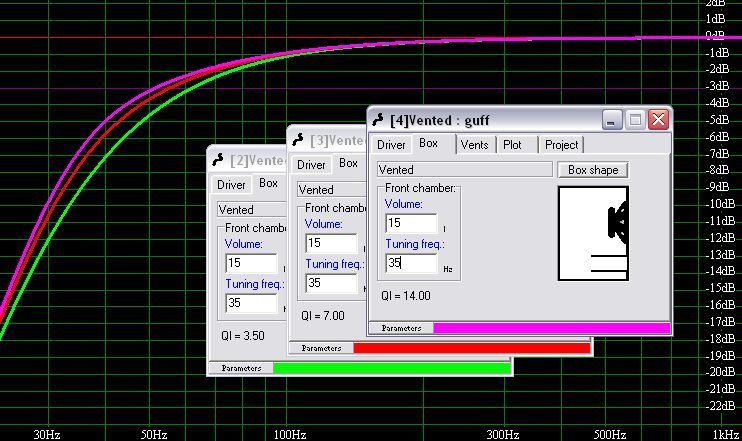Click Tuning freq. field in window [3]
The height and width of the screenshot is (441, 742).
(x=331, y=283)
